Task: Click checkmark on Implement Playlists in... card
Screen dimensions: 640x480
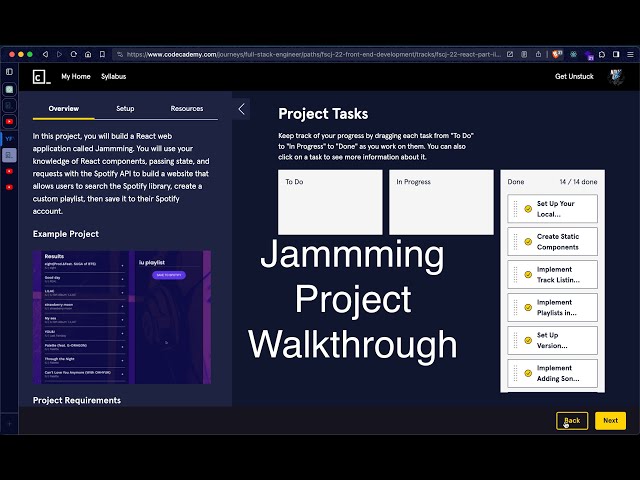Action: click(x=528, y=307)
